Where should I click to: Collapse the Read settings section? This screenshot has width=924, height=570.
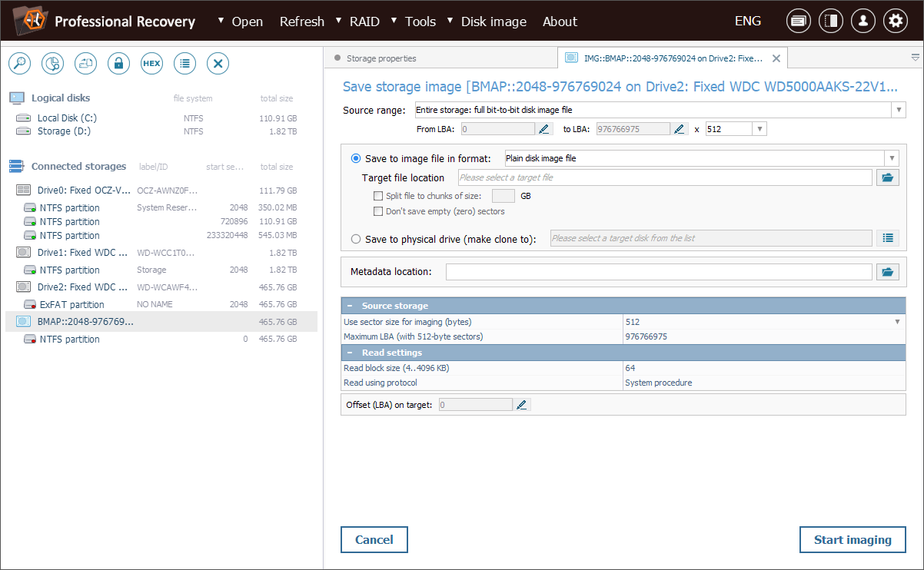(349, 353)
